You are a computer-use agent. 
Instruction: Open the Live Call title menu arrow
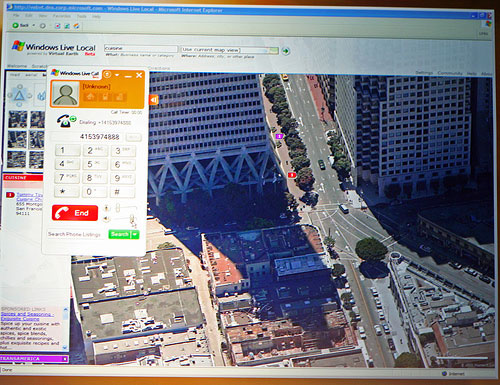pyautogui.click(x=117, y=75)
